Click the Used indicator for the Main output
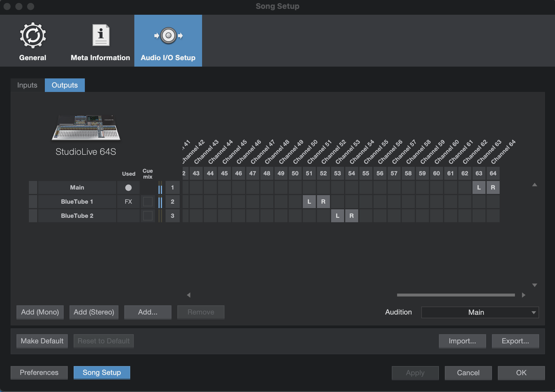The width and height of the screenshot is (555, 392). (128, 187)
